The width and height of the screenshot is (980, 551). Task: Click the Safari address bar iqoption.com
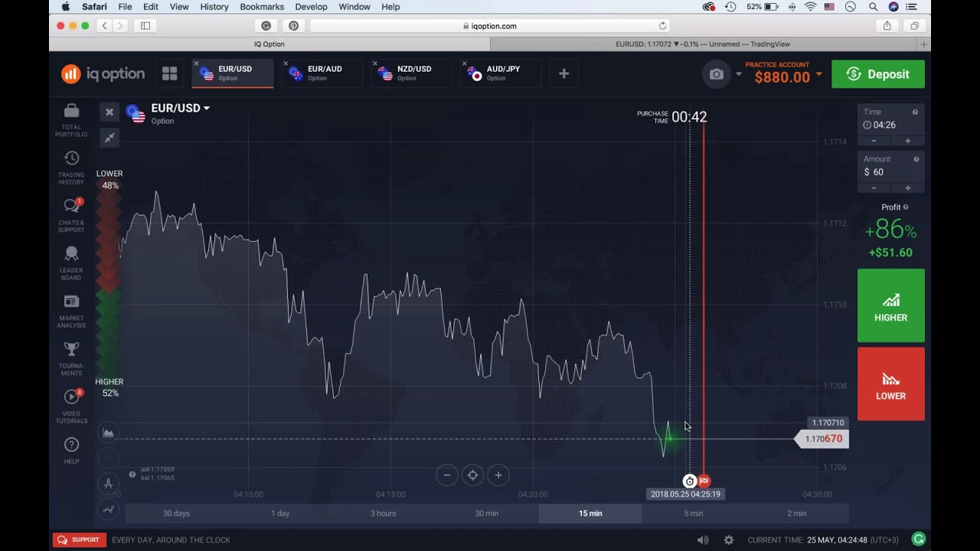coord(490,26)
